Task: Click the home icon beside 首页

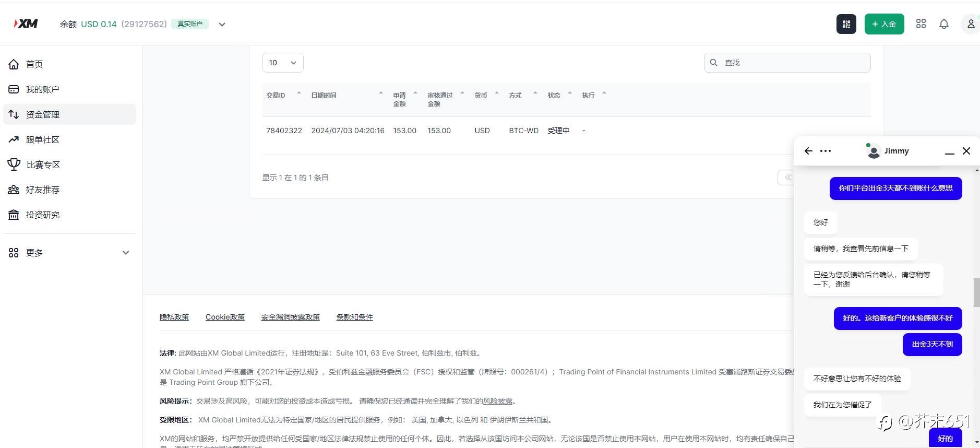Action: tap(14, 64)
